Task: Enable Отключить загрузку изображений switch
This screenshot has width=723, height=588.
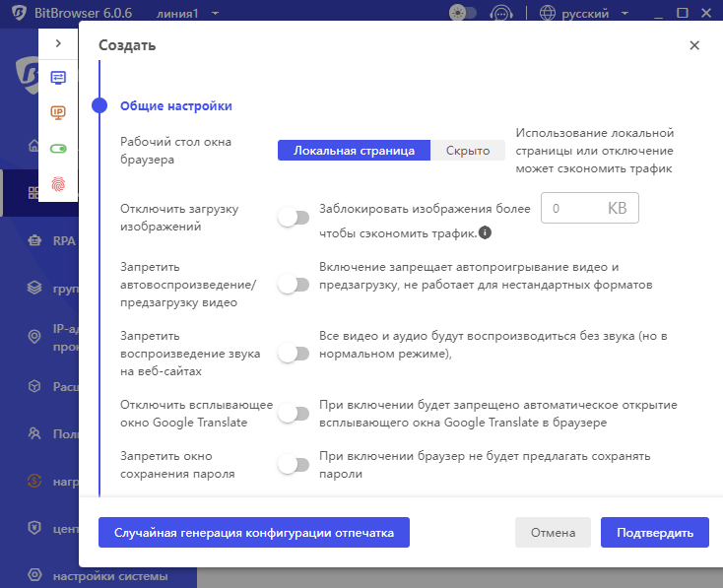Action: coord(294,218)
